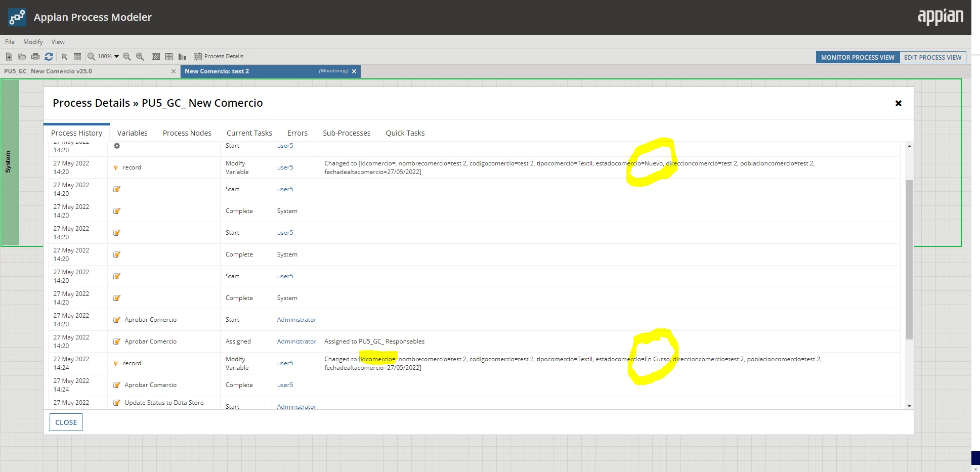
Task: Click the System swimlane label
Action: click(x=8, y=162)
